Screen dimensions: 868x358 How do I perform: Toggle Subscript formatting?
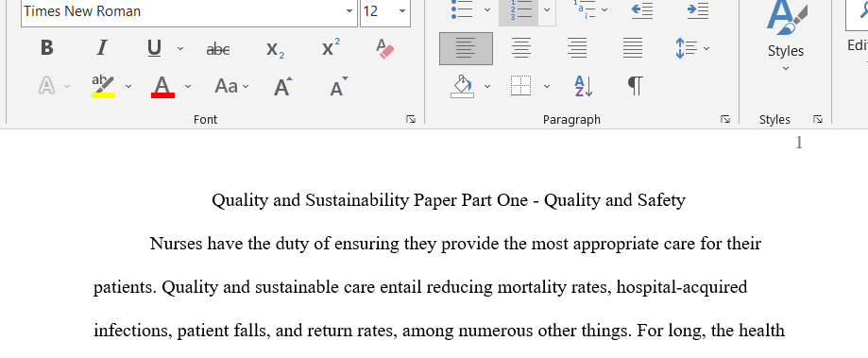click(275, 49)
